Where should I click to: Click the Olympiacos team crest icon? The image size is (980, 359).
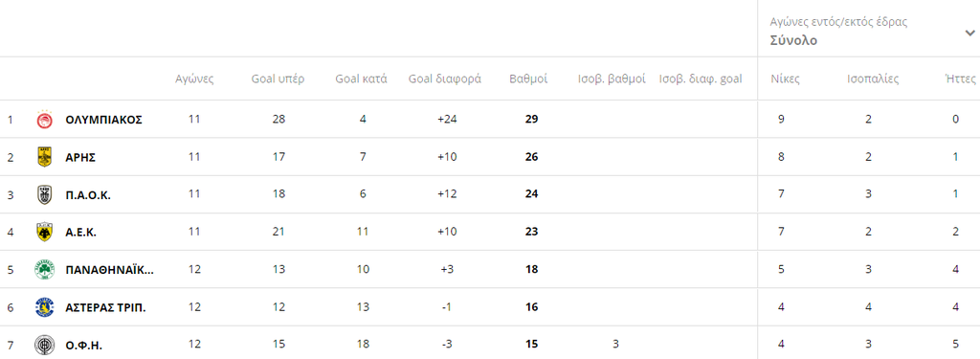pos(45,119)
